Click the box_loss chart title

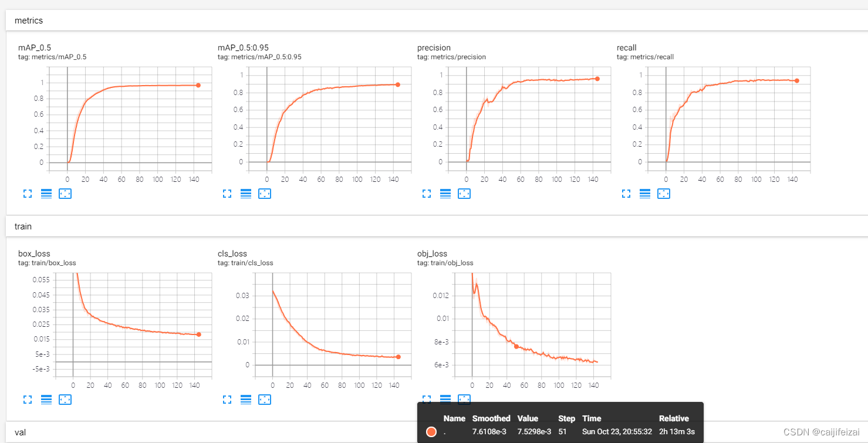point(34,253)
